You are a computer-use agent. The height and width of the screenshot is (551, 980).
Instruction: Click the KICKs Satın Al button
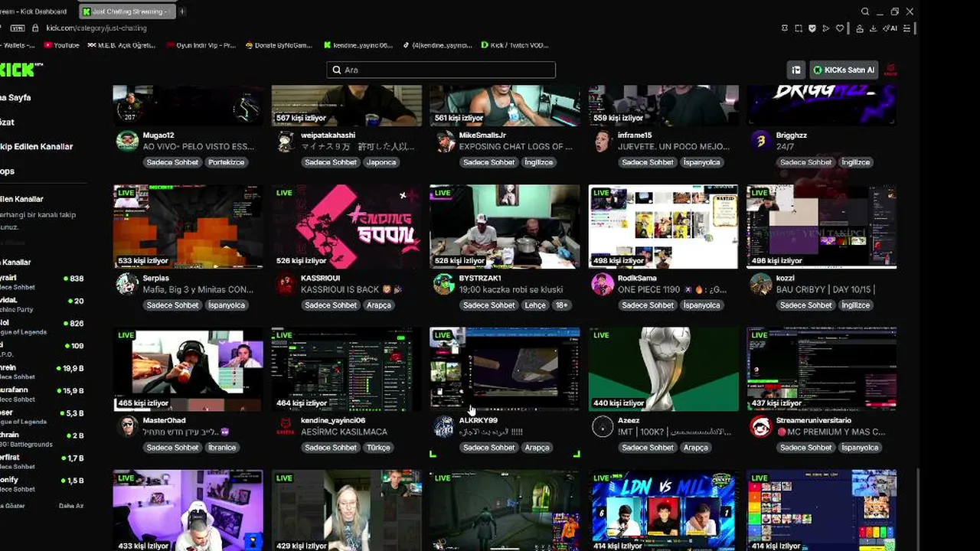(844, 70)
